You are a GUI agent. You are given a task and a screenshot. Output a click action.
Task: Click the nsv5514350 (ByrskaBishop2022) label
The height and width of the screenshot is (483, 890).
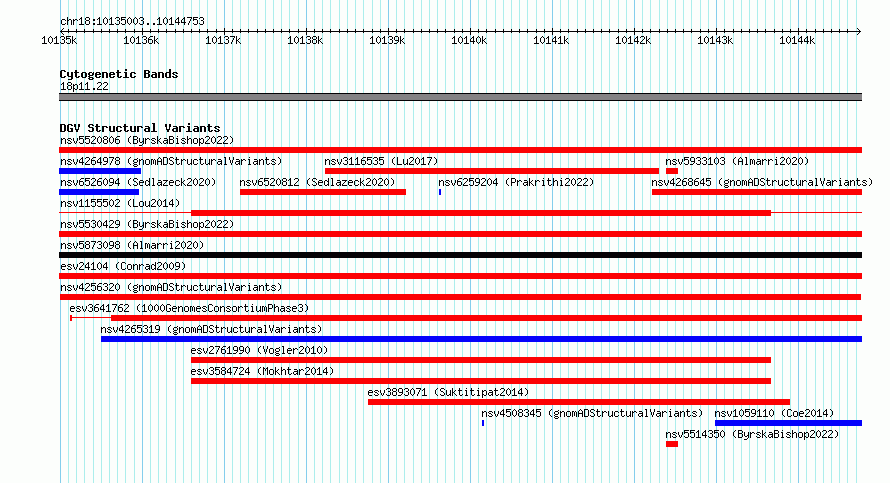tap(752, 434)
